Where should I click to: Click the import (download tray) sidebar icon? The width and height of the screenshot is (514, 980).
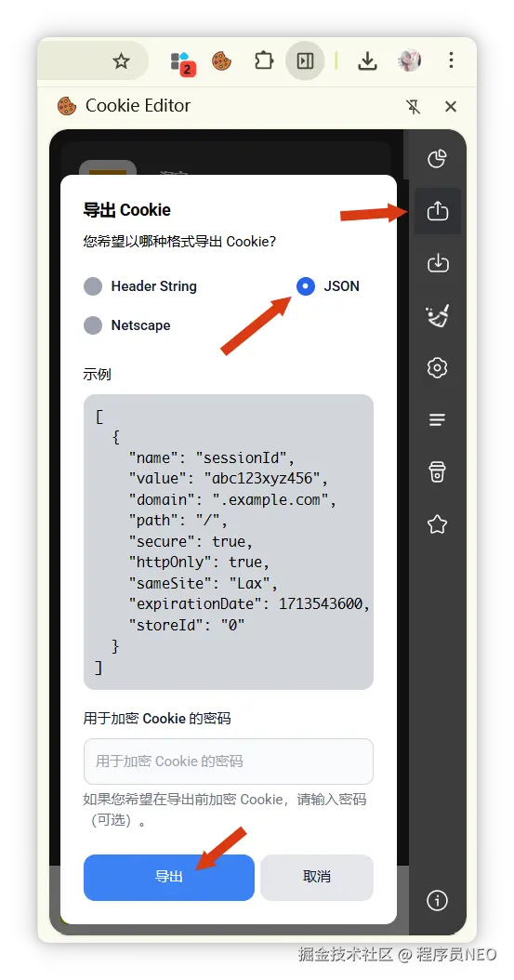point(437,263)
